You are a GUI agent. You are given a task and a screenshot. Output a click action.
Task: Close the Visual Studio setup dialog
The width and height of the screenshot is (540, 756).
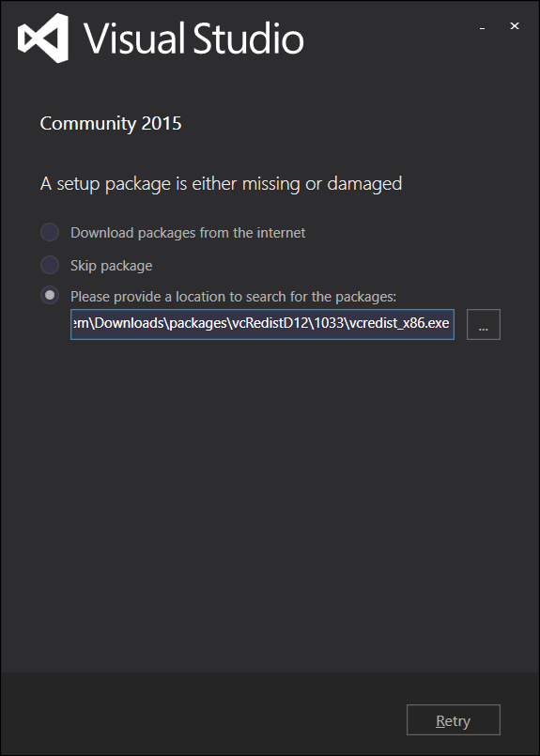(x=515, y=26)
